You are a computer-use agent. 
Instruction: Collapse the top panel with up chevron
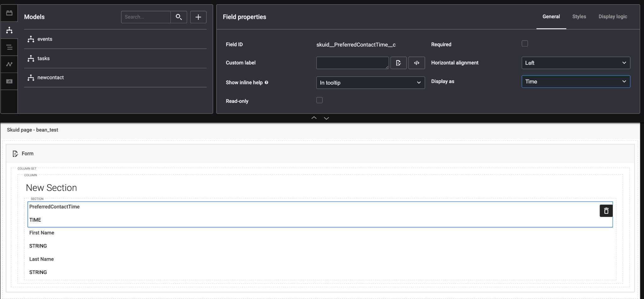click(314, 118)
